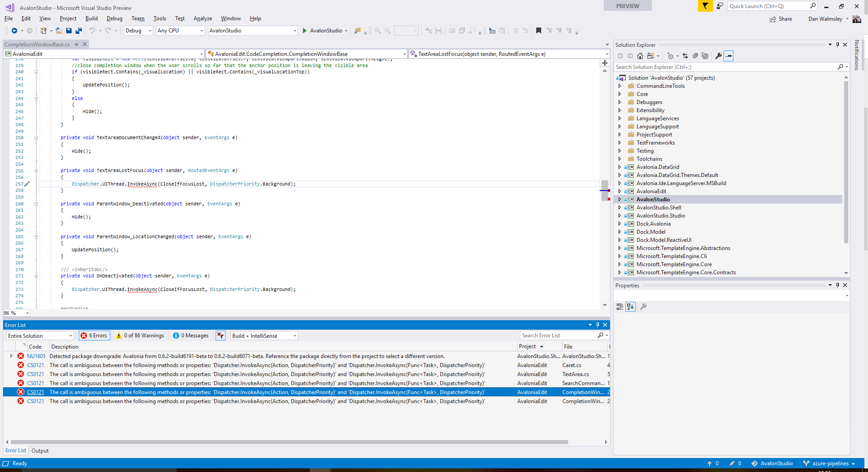This screenshot has width=868, height=472.
Task: Click the Collapse All icon in Solution Explorer
Action: 695,56
